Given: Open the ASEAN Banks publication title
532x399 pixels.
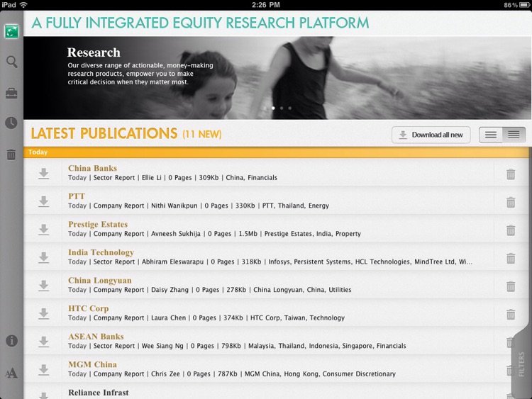Looking at the screenshot, I should tap(96, 337).
